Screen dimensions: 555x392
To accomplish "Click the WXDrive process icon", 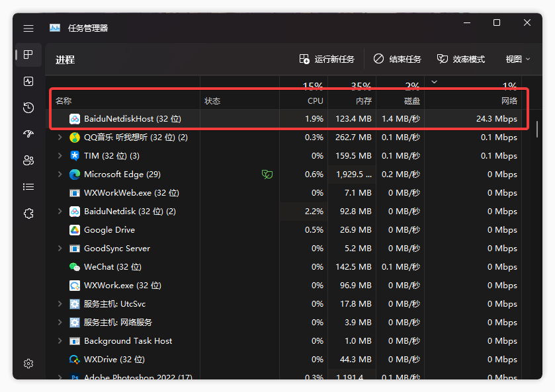I will (74, 360).
